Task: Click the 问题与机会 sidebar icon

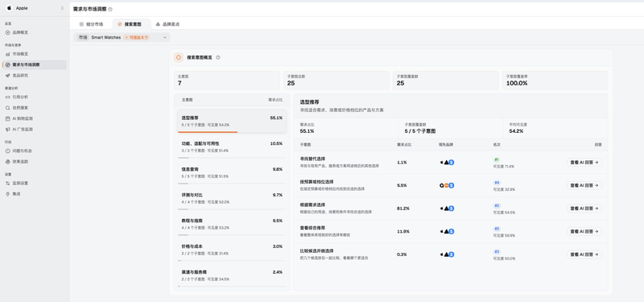Action: click(8, 151)
